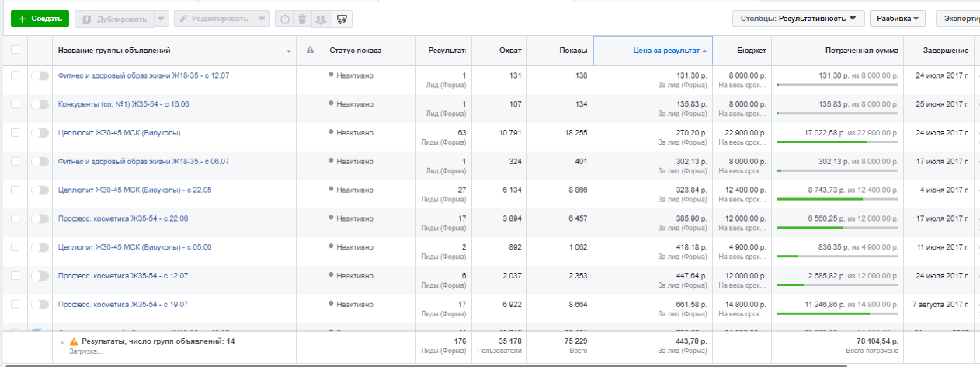Click warning icon in results summary row
Screen dimensions: 980x367
tap(74, 341)
